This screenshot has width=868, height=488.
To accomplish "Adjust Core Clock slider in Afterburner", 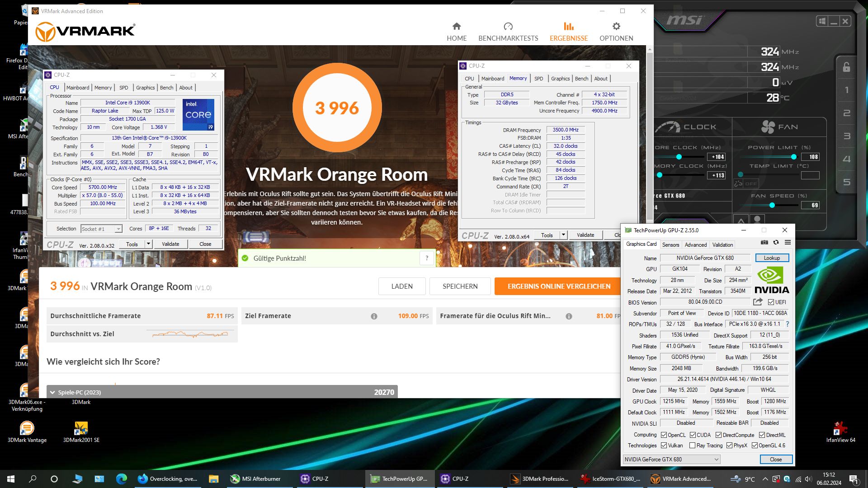I will (x=679, y=157).
